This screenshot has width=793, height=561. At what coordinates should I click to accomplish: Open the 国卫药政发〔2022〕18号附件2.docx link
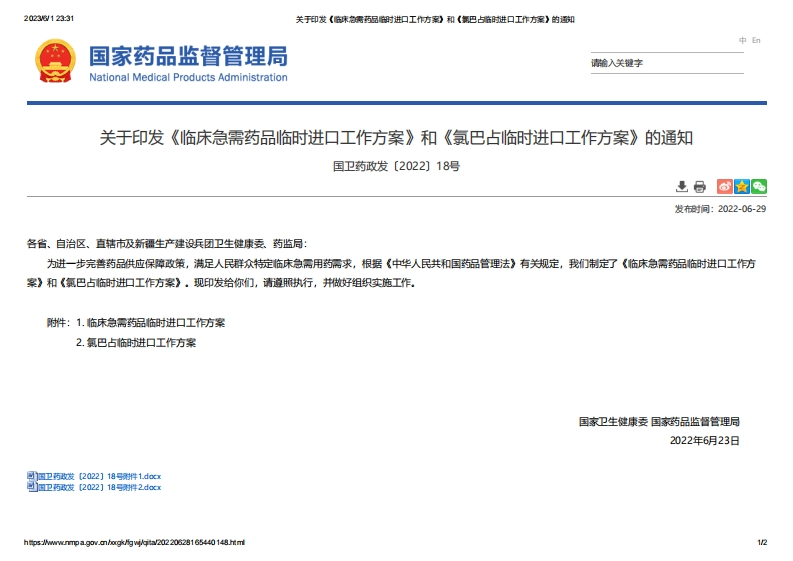pos(99,487)
